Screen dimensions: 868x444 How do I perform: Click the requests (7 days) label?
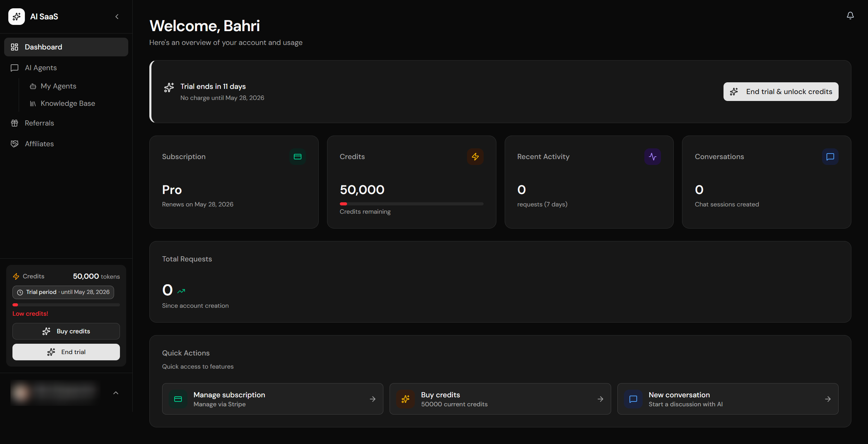tap(542, 204)
